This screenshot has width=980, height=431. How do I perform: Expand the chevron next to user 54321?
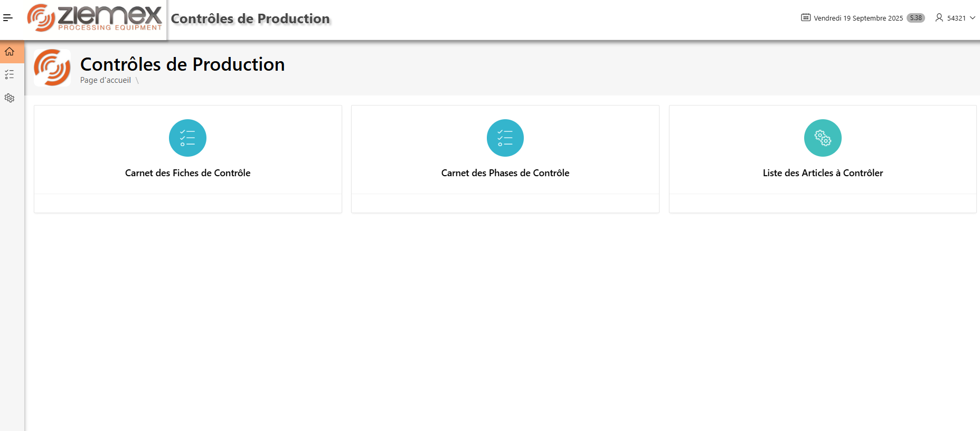[x=973, y=18]
